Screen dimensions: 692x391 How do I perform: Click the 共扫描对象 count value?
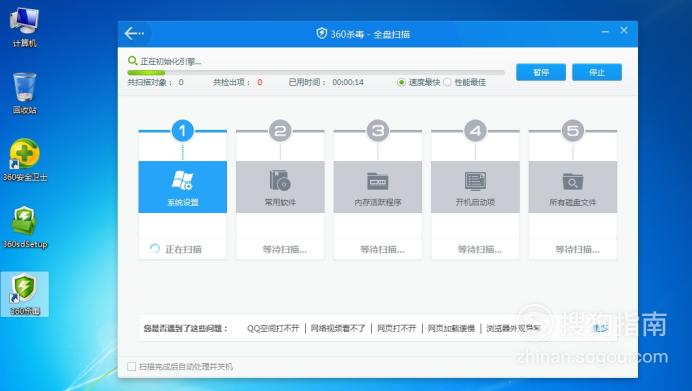click(x=181, y=83)
